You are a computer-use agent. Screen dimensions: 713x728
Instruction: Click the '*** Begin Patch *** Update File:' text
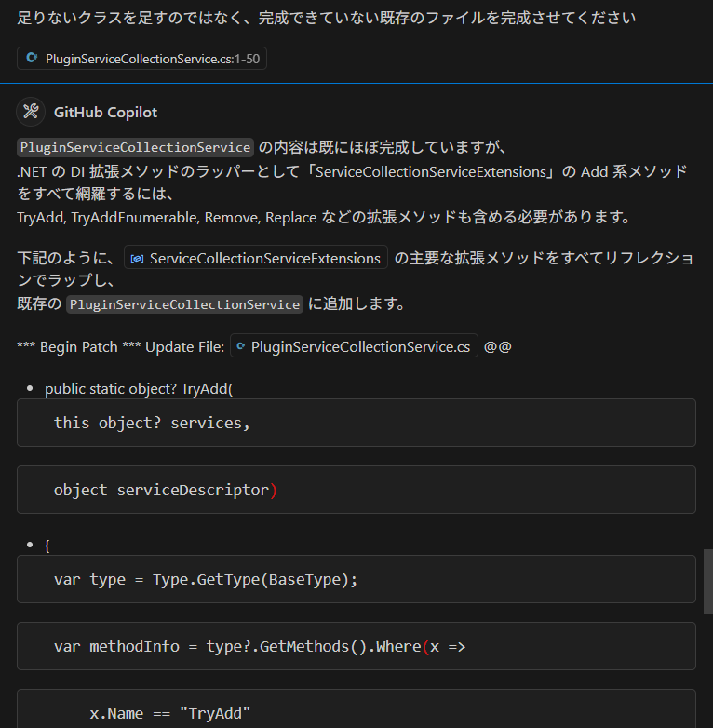pyautogui.click(x=121, y=347)
